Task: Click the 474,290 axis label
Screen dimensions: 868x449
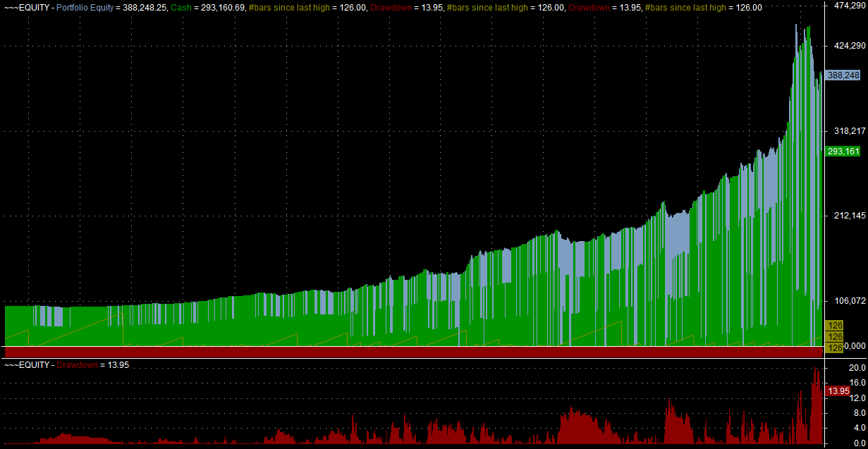Action: (x=848, y=6)
